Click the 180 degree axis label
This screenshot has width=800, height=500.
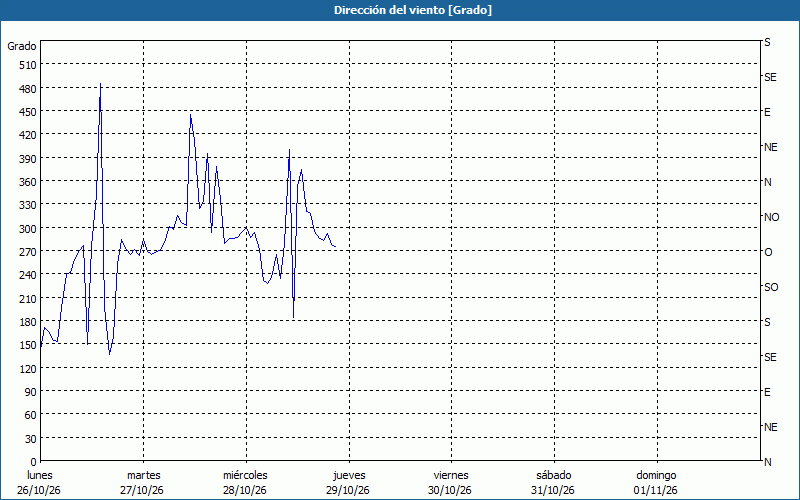coord(28,322)
